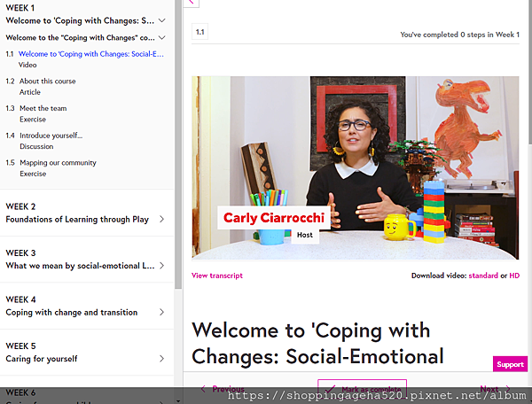Image resolution: width=532 pixels, height=404 pixels.
Task: Expand Week 4 Coping with change chevron
Action: [x=162, y=312]
